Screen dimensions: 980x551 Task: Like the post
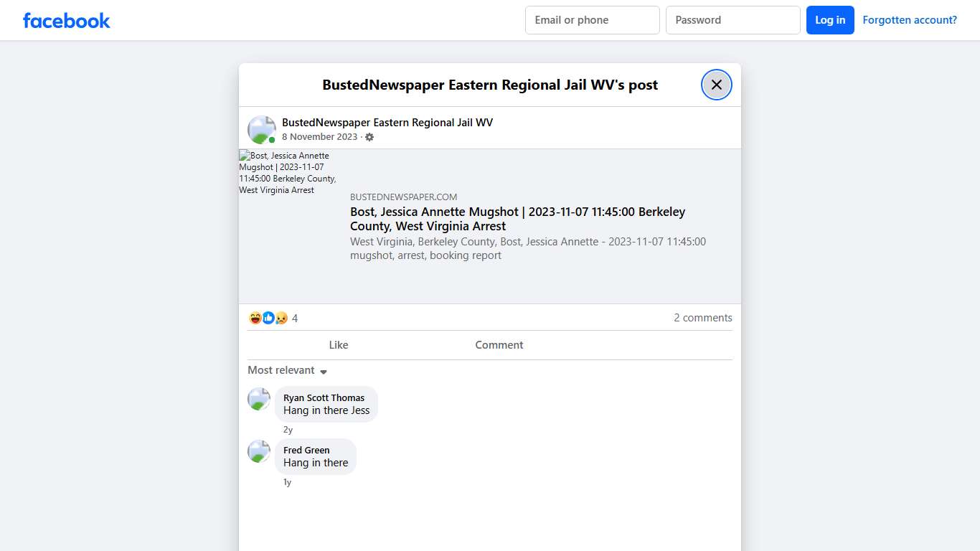tap(338, 344)
